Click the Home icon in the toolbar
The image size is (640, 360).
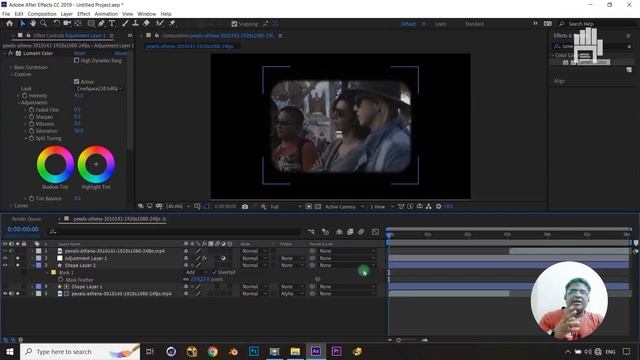pyautogui.click(x=9, y=24)
